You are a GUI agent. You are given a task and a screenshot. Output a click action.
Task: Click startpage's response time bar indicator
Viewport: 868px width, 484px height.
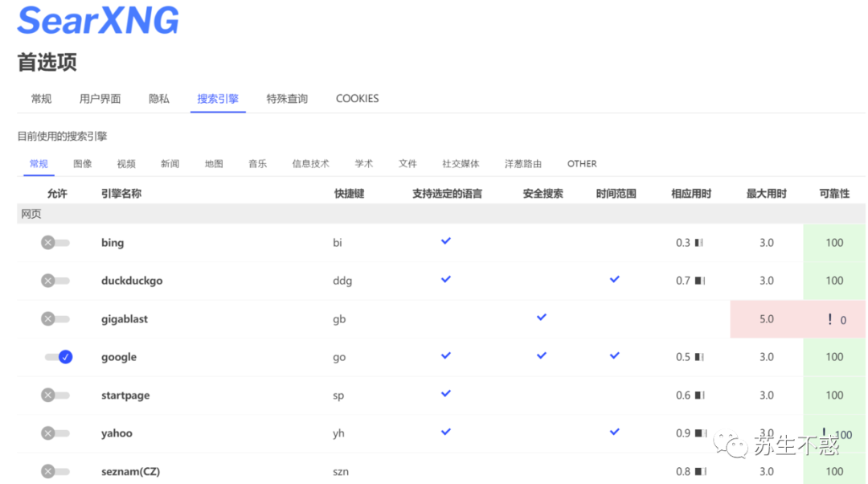(x=700, y=396)
